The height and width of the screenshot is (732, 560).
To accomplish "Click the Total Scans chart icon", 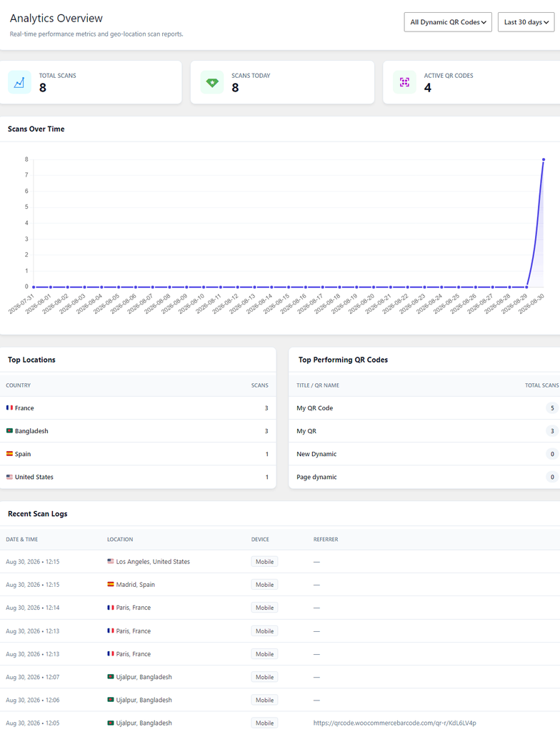I will pyautogui.click(x=19, y=83).
